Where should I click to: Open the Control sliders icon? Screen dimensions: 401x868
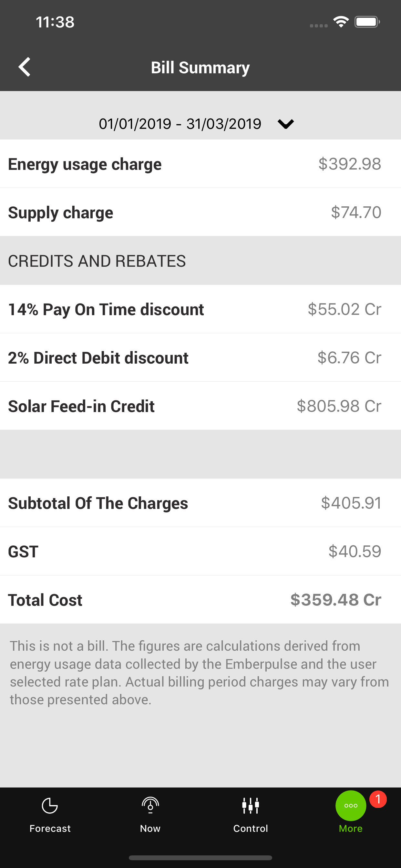coord(250,806)
